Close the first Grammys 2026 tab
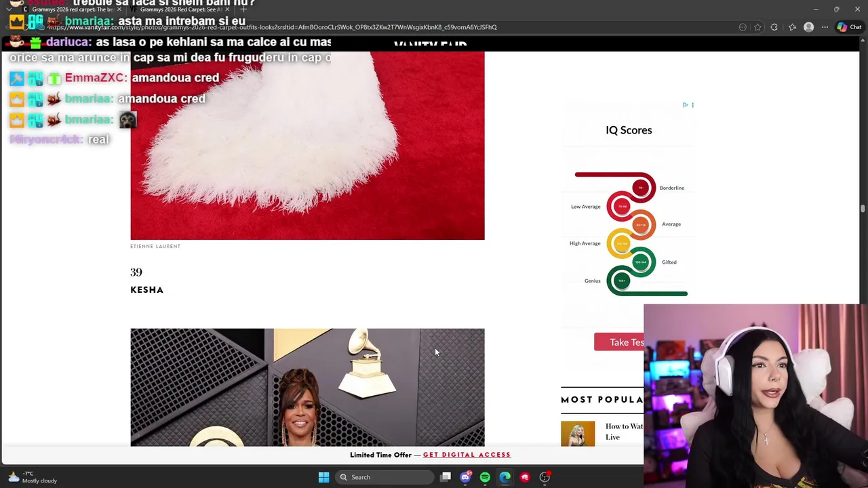Image resolution: width=868 pixels, height=488 pixels. coord(119,9)
